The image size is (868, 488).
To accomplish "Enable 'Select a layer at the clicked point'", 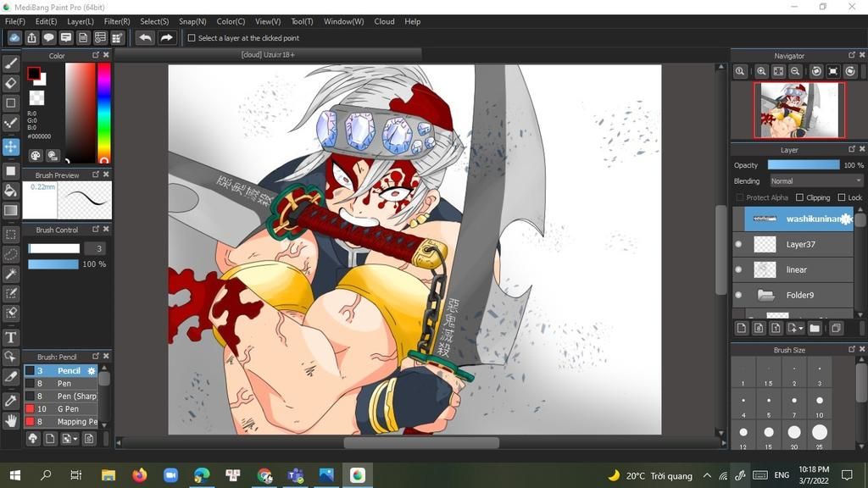I will [x=192, y=38].
